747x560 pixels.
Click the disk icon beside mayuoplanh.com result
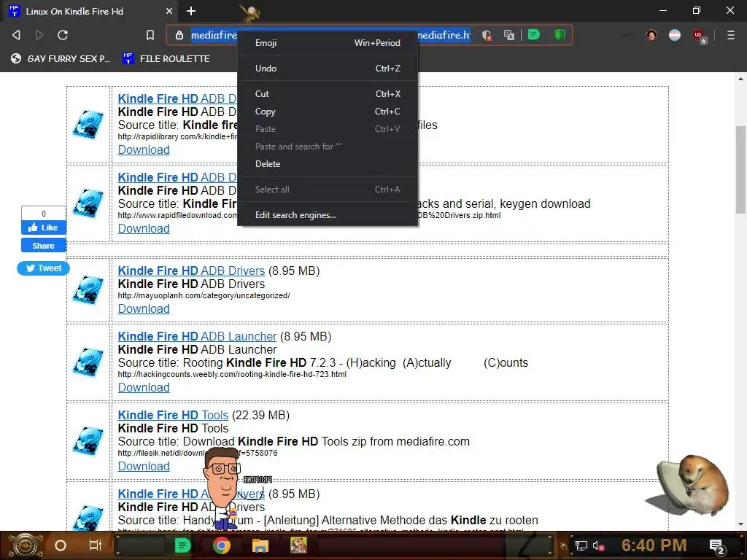pos(88,290)
